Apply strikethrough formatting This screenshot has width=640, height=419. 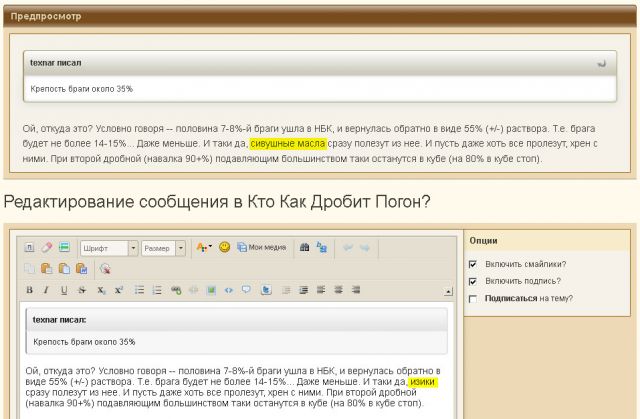(83, 290)
